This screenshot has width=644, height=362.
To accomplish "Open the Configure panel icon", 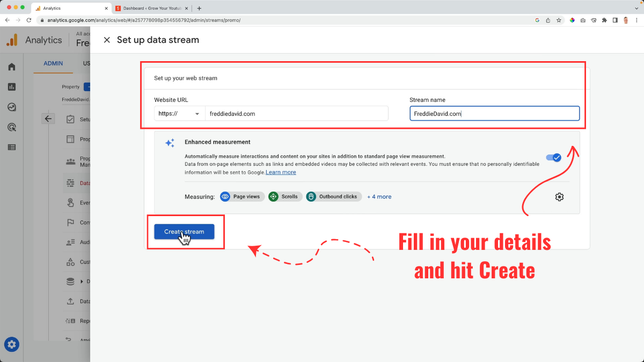I will tap(11, 147).
